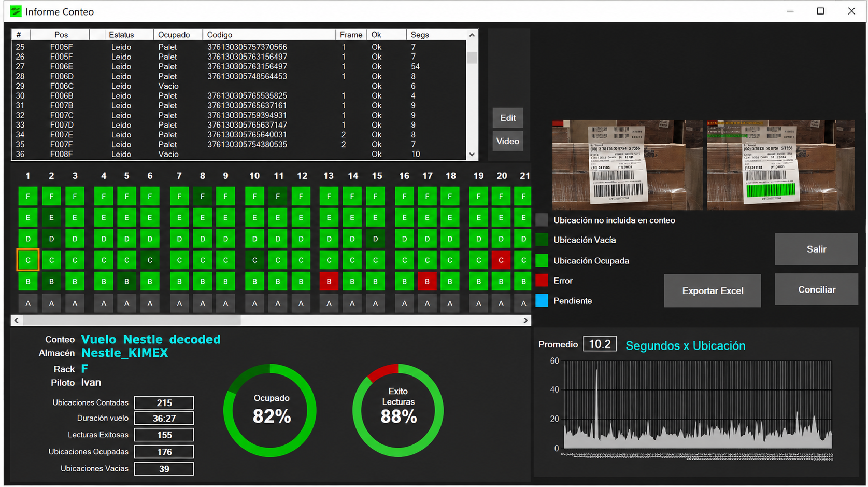
Task: Select cell D in rack column 7
Action: (179, 239)
